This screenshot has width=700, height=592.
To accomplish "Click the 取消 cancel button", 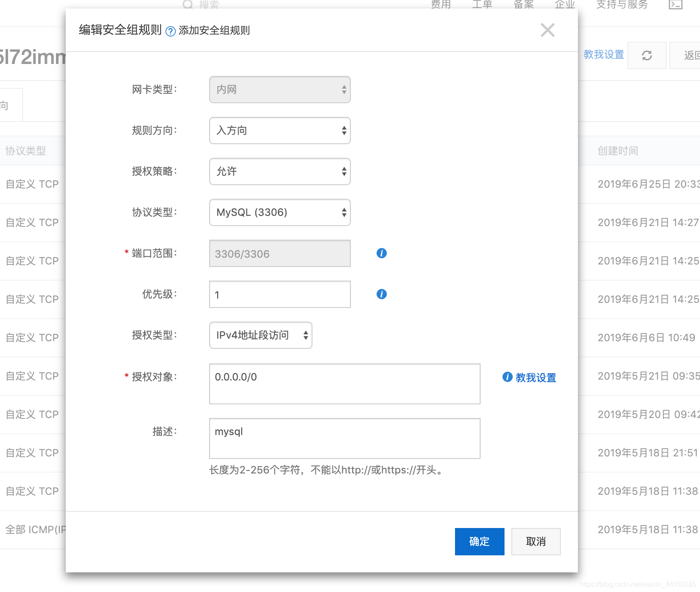I will [536, 542].
